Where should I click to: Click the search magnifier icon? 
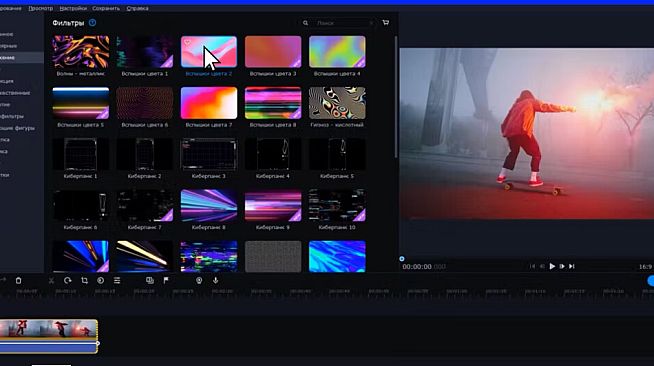tap(305, 23)
